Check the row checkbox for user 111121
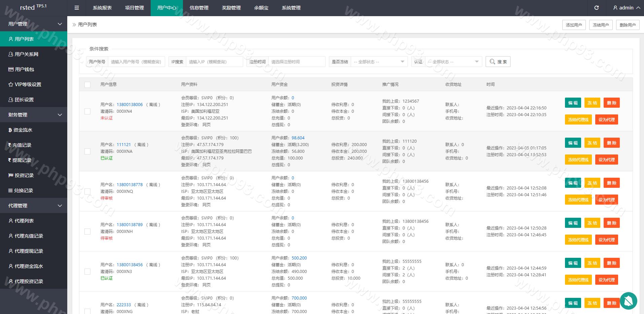 [x=87, y=151]
